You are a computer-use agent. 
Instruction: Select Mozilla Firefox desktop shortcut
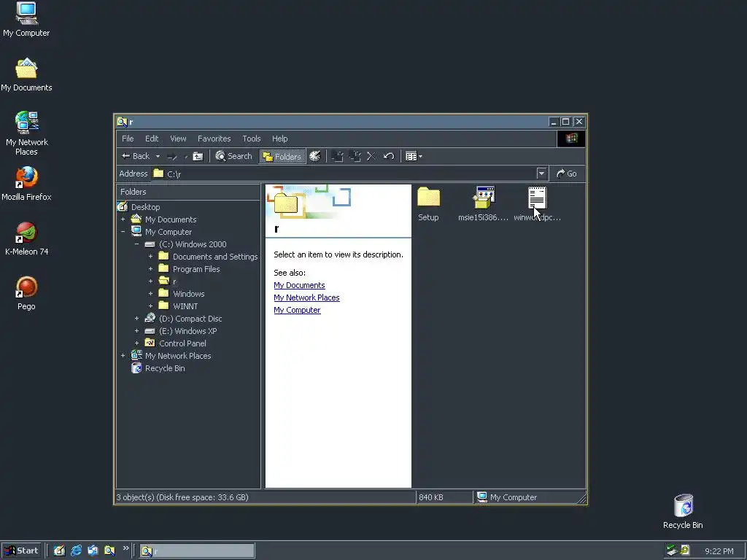[x=26, y=184]
